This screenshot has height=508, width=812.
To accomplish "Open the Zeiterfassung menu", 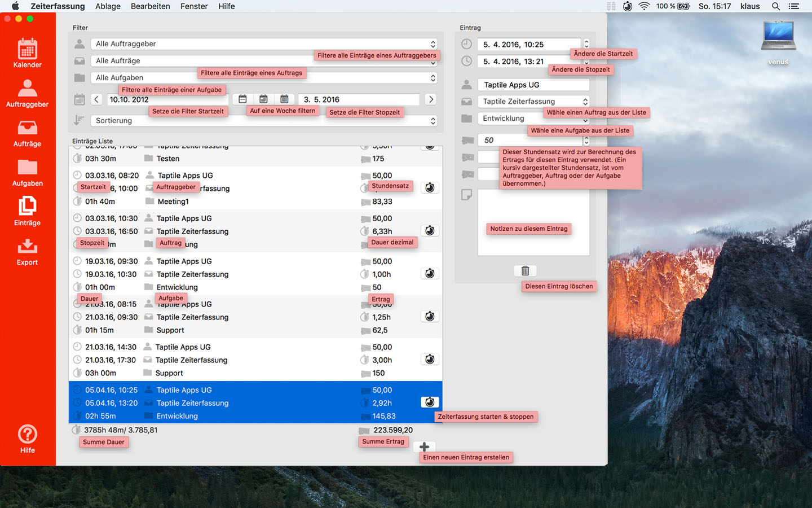I will coord(58,6).
